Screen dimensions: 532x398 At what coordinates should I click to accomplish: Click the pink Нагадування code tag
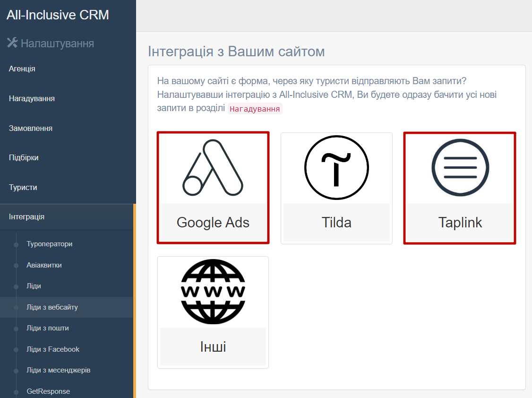coord(255,109)
